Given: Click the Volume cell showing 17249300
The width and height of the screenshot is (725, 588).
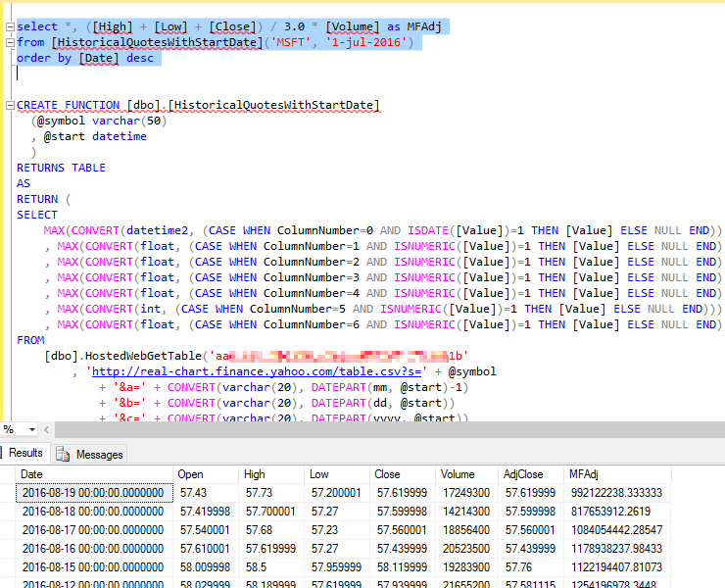Looking at the screenshot, I should 465,492.
